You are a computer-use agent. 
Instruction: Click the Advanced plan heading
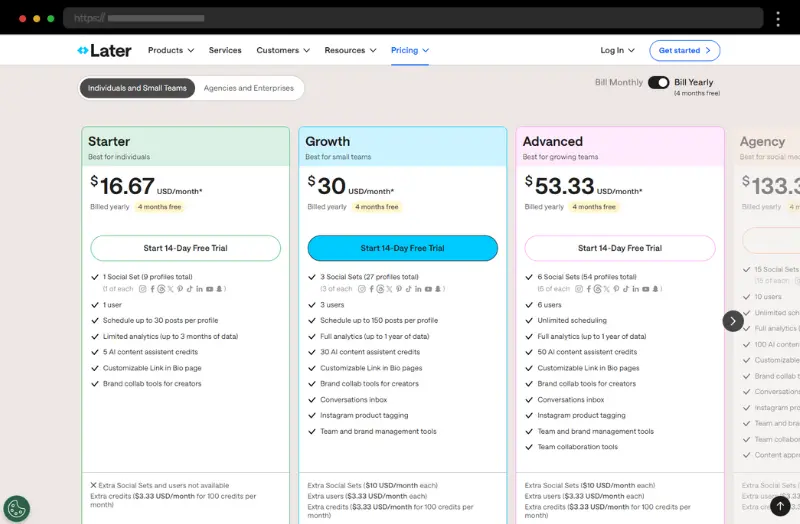coord(553,141)
